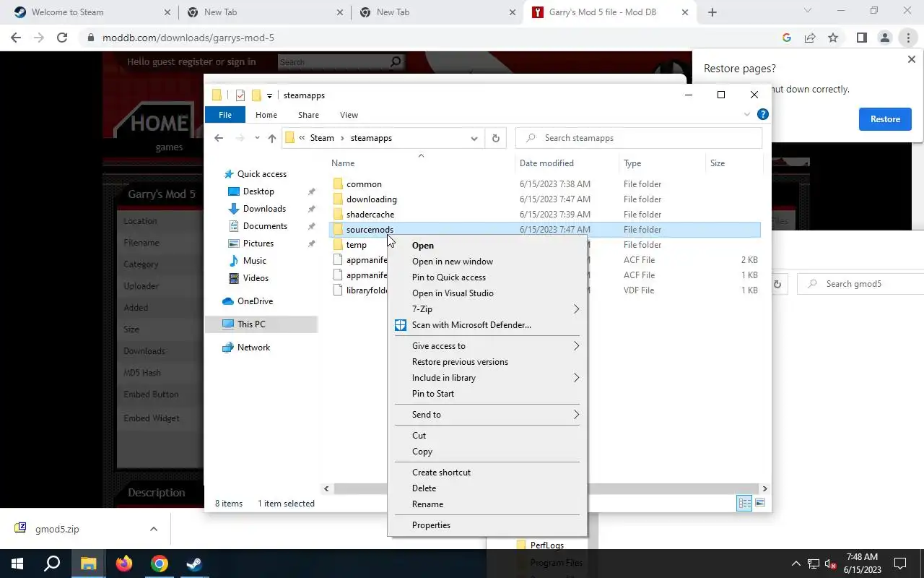The width and height of the screenshot is (924, 578).
Task: Click Scan with Microsoft Defender
Action: 487,325
